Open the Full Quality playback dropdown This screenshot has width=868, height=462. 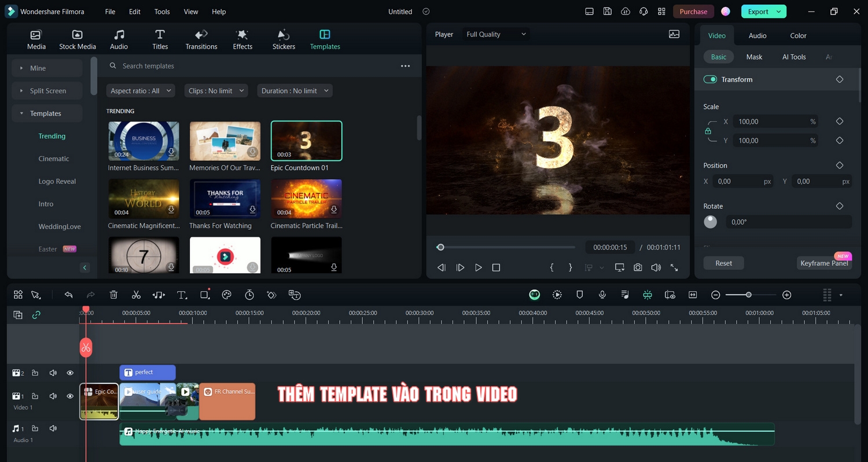click(x=495, y=34)
